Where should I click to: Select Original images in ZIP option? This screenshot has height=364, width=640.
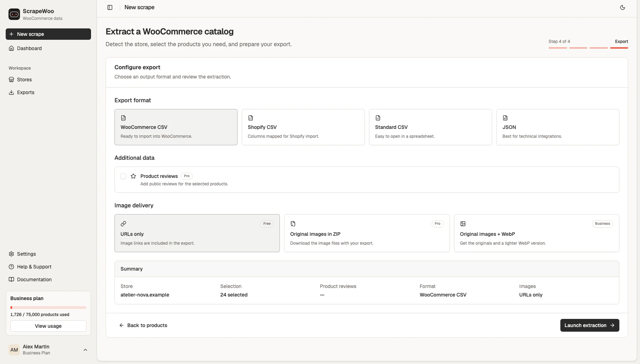367,233
